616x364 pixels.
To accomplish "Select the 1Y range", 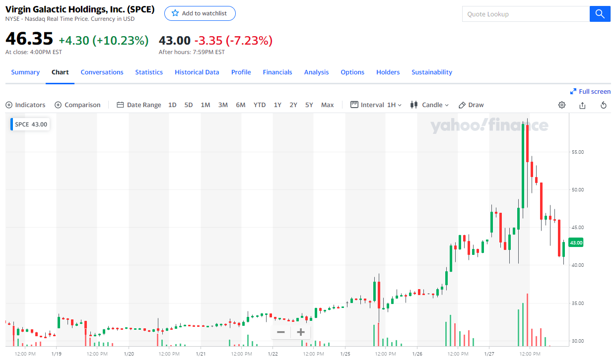I will tap(277, 105).
